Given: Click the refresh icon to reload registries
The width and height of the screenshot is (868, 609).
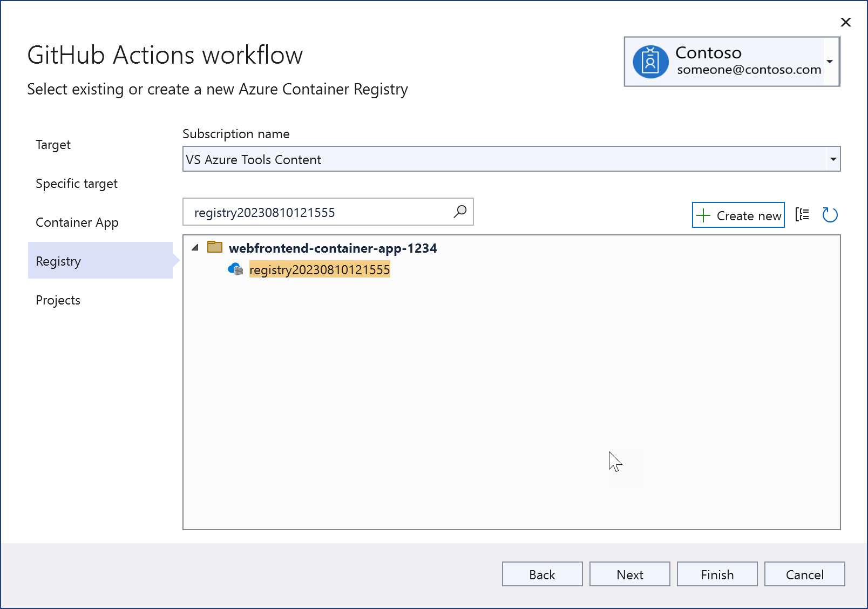Looking at the screenshot, I should point(830,214).
